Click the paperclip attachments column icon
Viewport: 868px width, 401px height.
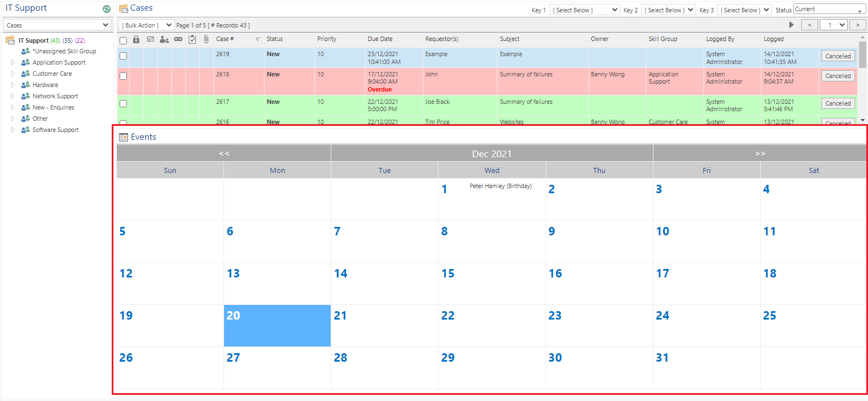(x=206, y=39)
